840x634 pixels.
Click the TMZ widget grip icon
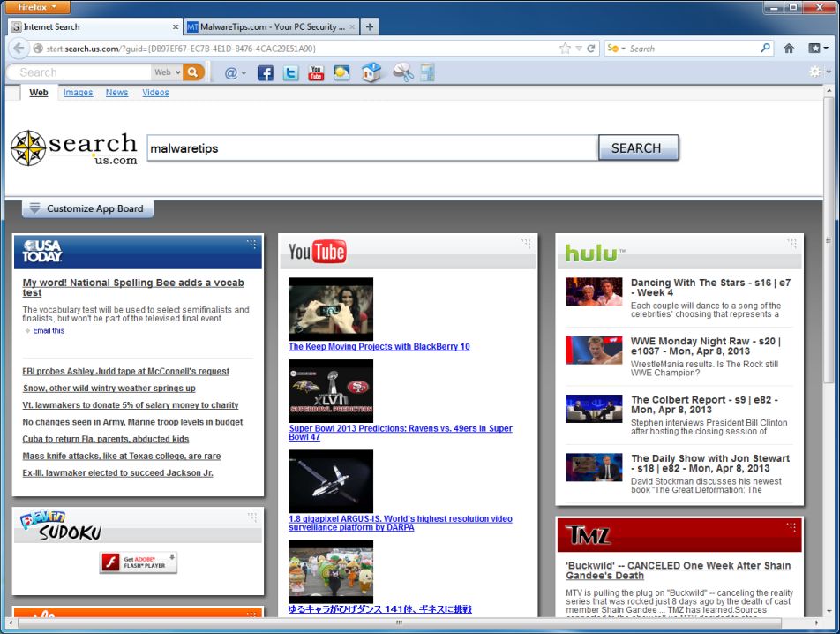[791, 526]
